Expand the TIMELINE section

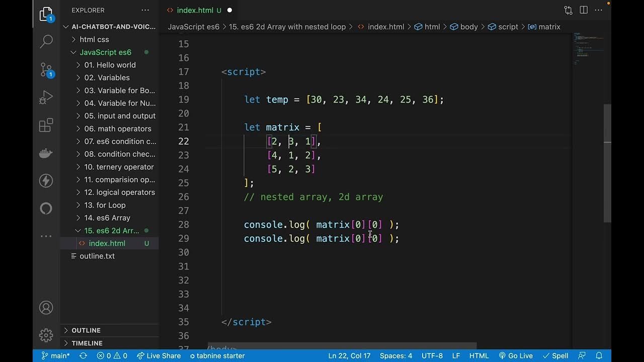click(109, 343)
